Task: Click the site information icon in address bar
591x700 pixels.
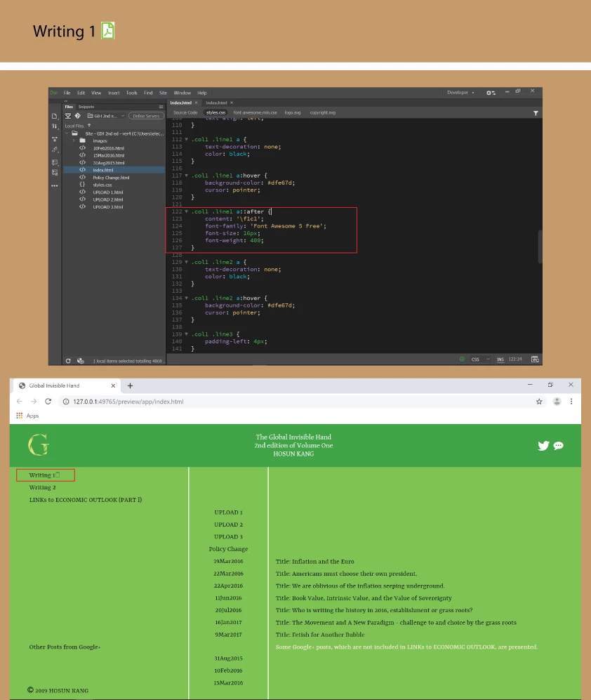Action: (65, 402)
